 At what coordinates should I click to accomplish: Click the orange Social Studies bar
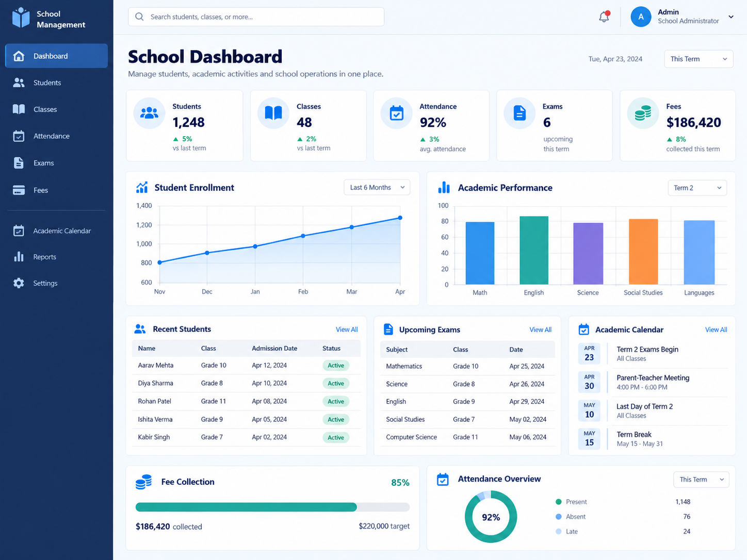click(x=643, y=252)
